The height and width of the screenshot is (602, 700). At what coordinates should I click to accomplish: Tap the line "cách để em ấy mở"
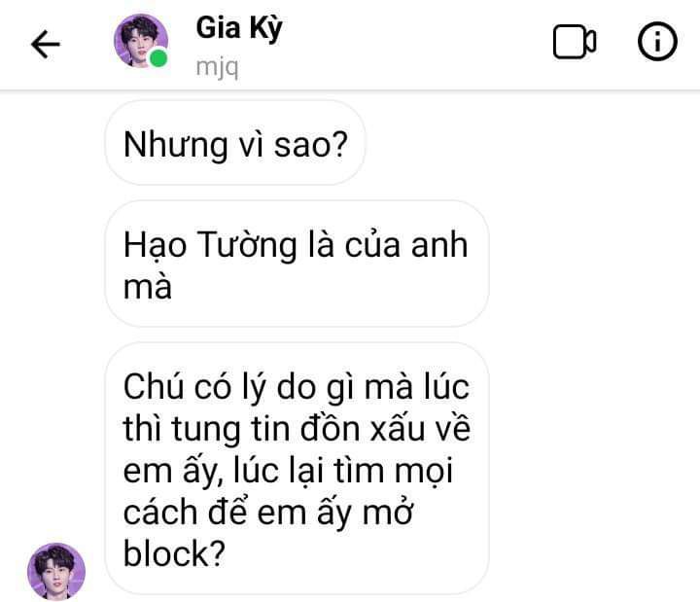point(268,512)
